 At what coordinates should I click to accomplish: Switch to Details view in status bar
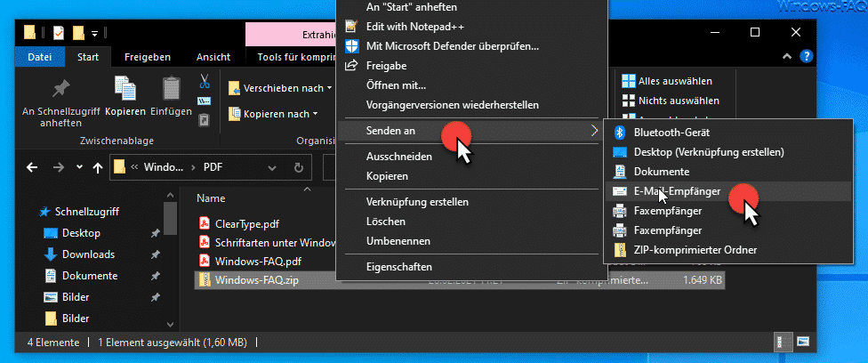783,341
